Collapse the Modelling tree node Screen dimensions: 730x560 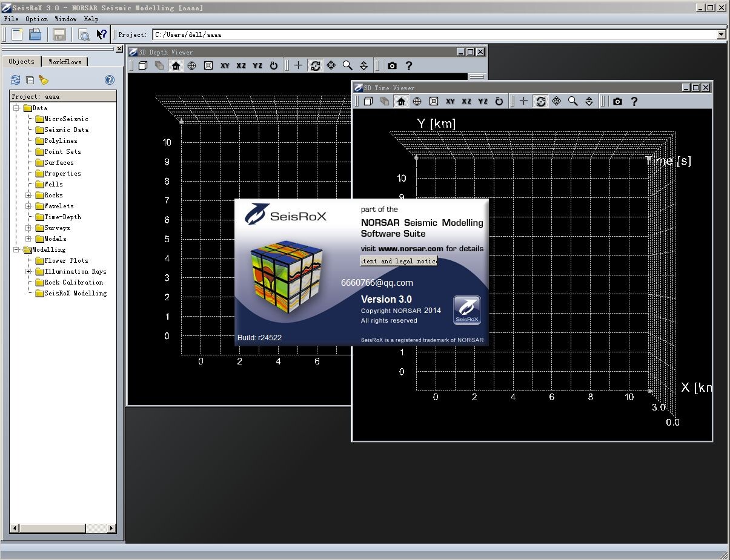(x=18, y=249)
